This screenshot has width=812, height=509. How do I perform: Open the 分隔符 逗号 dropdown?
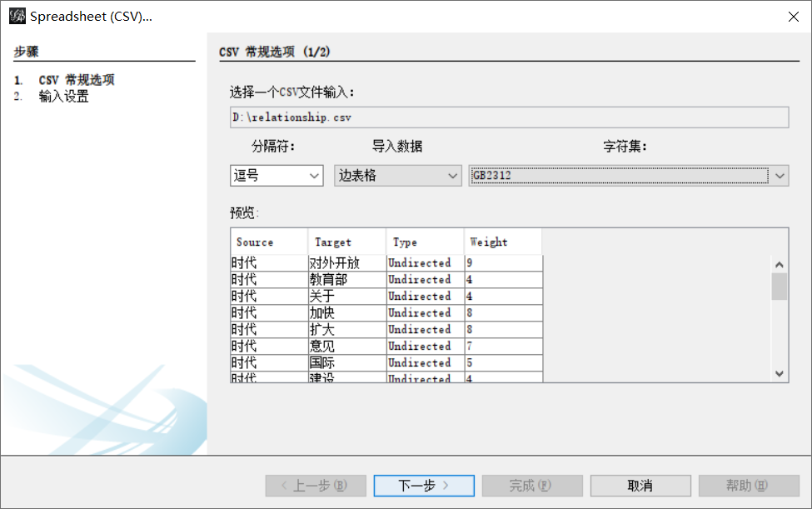point(276,176)
